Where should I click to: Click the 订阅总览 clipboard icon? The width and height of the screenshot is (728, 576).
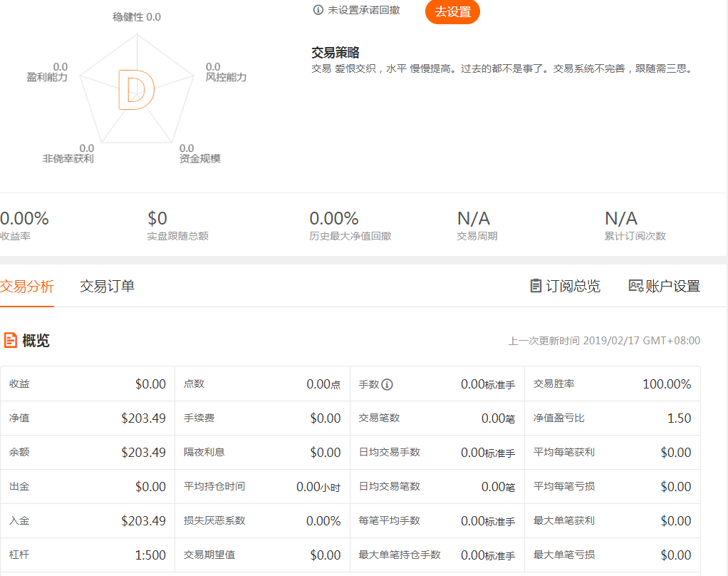point(536,286)
